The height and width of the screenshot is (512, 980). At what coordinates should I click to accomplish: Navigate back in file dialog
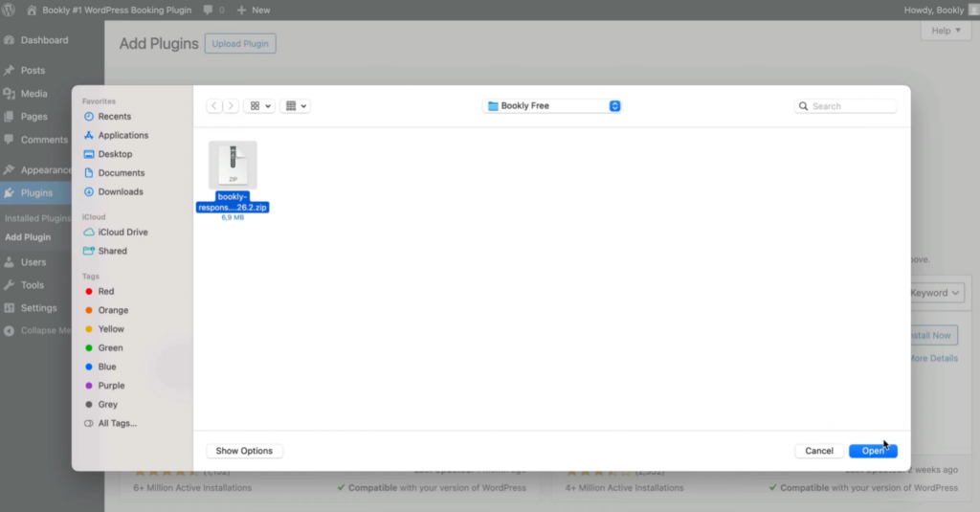[214, 105]
